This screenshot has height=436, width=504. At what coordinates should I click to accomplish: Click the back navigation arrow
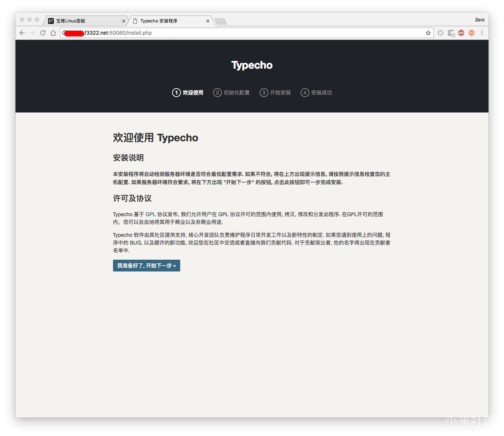pos(22,33)
